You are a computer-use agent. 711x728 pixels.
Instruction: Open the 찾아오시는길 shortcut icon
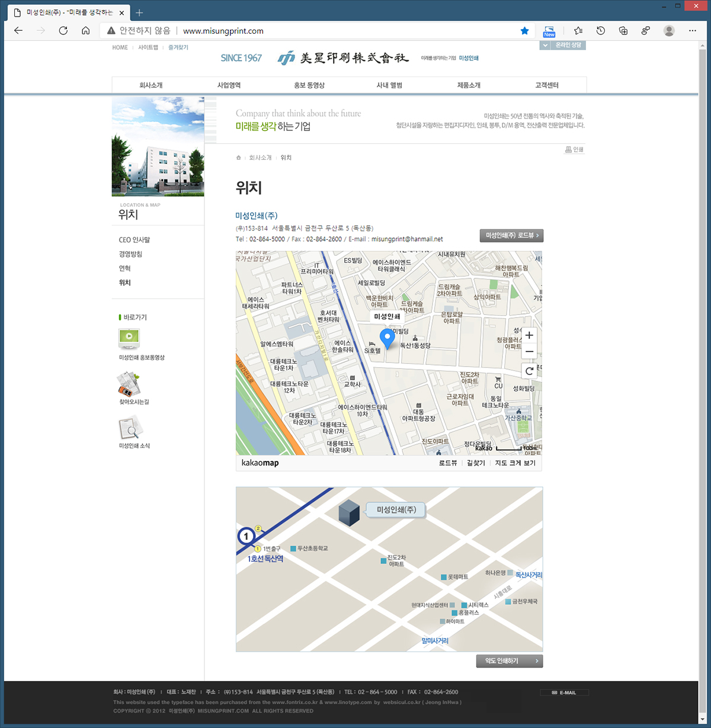click(129, 384)
